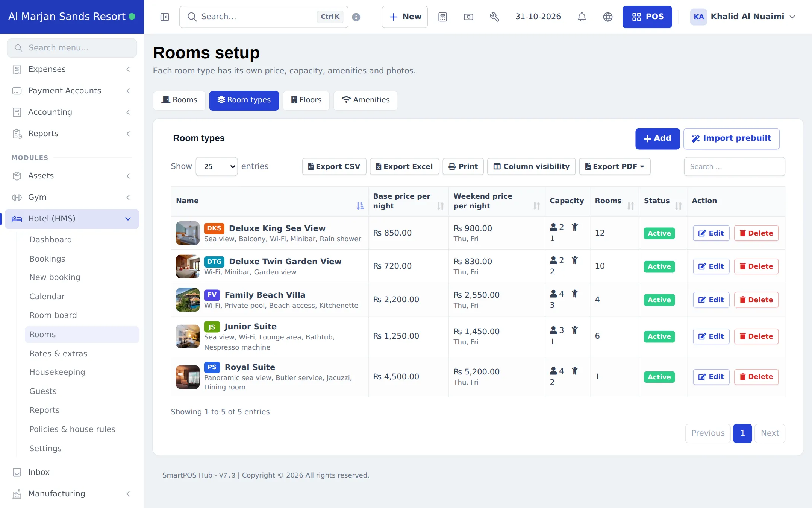Sort table by Name column icon

(x=360, y=205)
